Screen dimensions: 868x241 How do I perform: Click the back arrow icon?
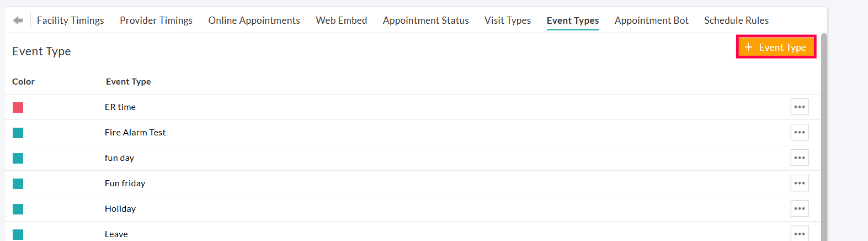pyautogui.click(x=18, y=20)
